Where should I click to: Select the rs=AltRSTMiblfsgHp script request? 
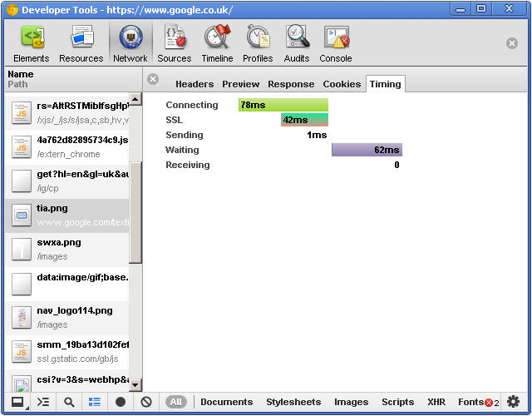tap(67, 113)
